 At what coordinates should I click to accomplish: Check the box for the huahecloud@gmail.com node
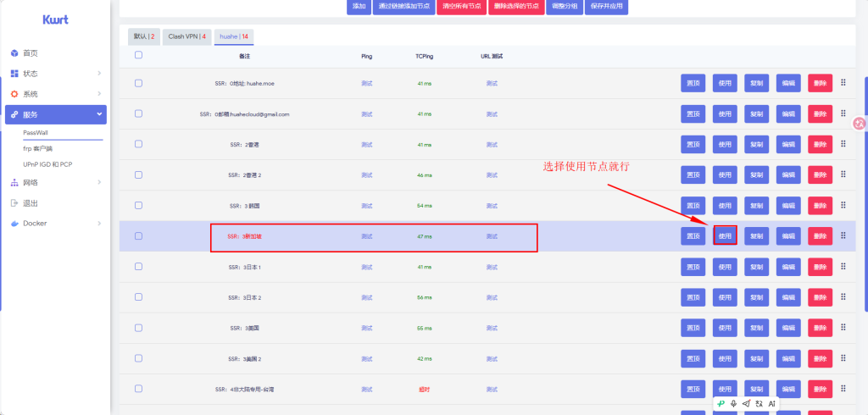click(138, 113)
